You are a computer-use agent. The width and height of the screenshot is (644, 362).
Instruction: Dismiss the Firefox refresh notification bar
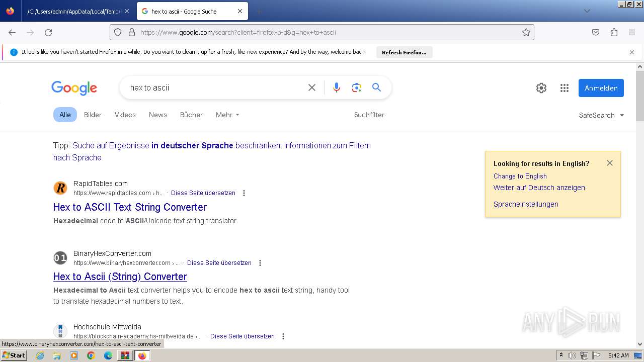pyautogui.click(x=632, y=52)
